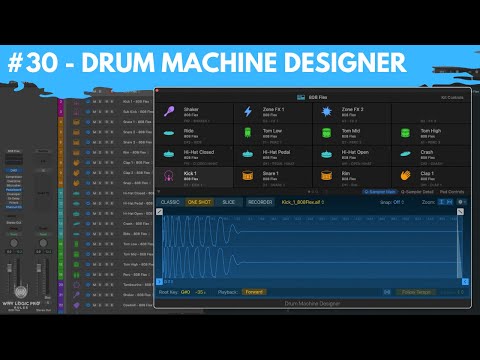Select the Hi-Hat Pedal pad
Screen dimensions: 480x360
click(x=273, y=156)
